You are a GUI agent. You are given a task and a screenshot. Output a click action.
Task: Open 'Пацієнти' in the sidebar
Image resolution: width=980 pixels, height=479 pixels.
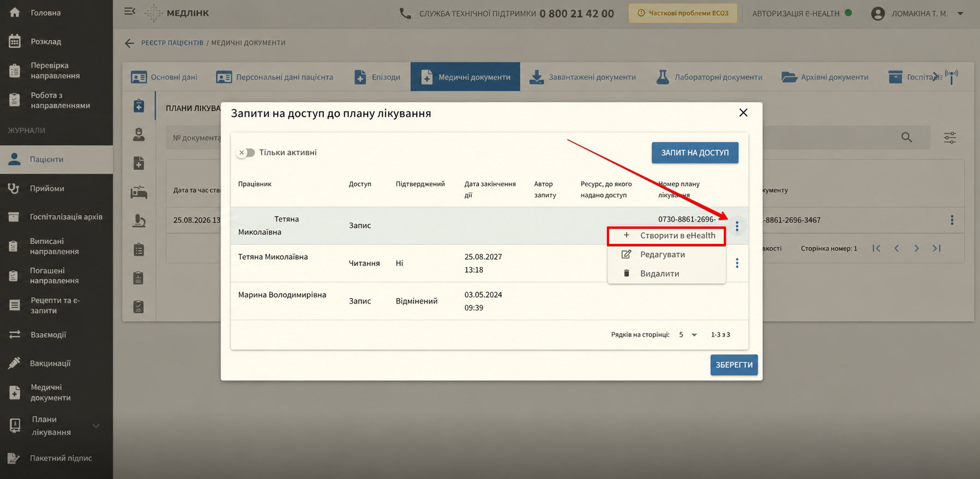tap(56, 159)
